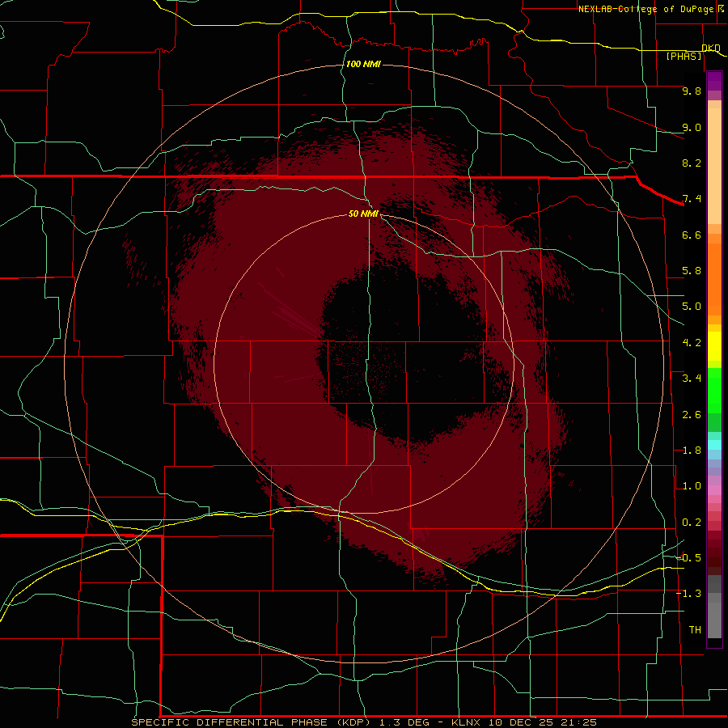Screen dimensions: 728x728
Task: Pick the cyan segment of the color bar
Action: pyautogui.click(x=714, y=445)
